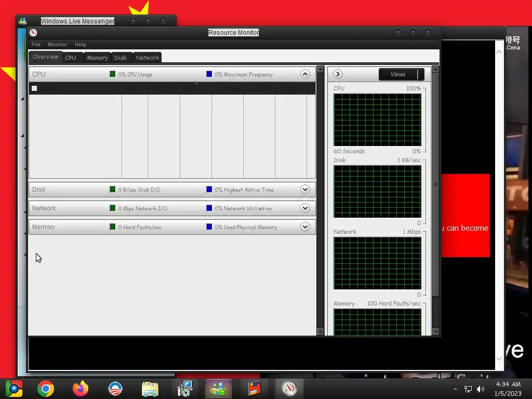The width and height of the screenshot is (532, 399).
Task: Click the Memory hard faults graph
Action: [377, 322]
